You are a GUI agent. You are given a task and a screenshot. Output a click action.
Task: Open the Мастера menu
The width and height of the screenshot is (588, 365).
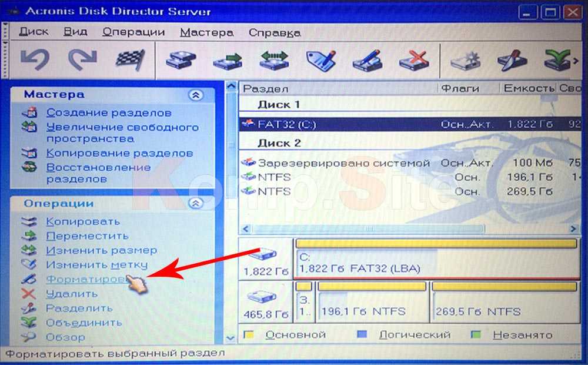pyautogui.click(x=206, y=32)
